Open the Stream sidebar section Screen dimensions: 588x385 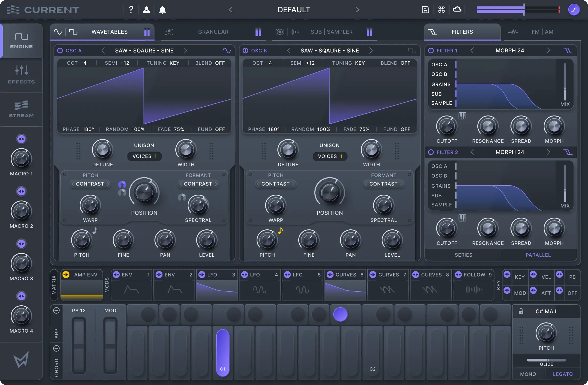(x=21, y=109)
